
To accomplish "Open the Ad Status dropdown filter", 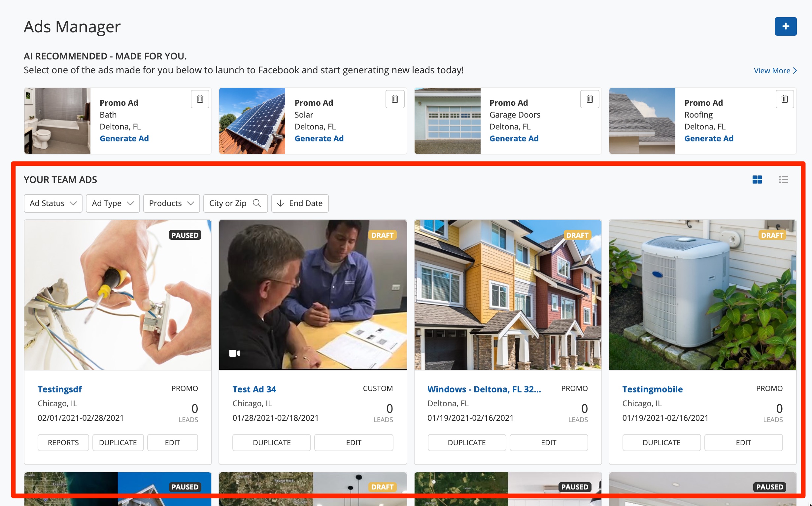I will pyautogui.click(x=53, y=203).
